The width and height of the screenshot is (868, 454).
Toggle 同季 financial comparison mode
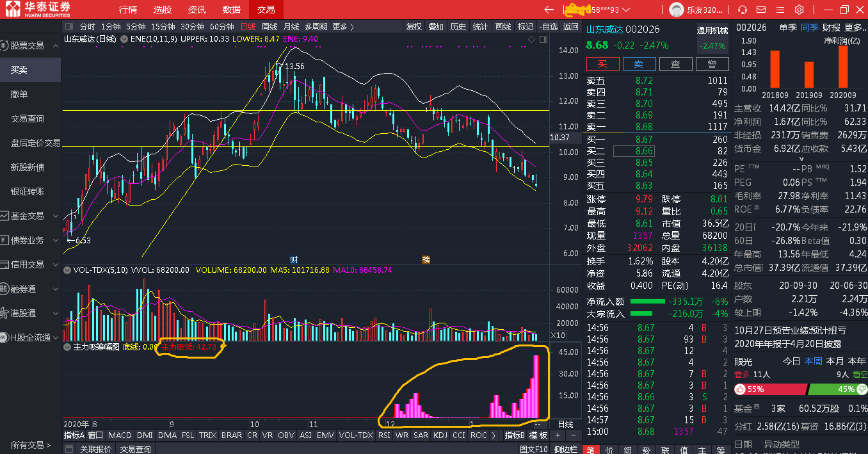point(810,27)
